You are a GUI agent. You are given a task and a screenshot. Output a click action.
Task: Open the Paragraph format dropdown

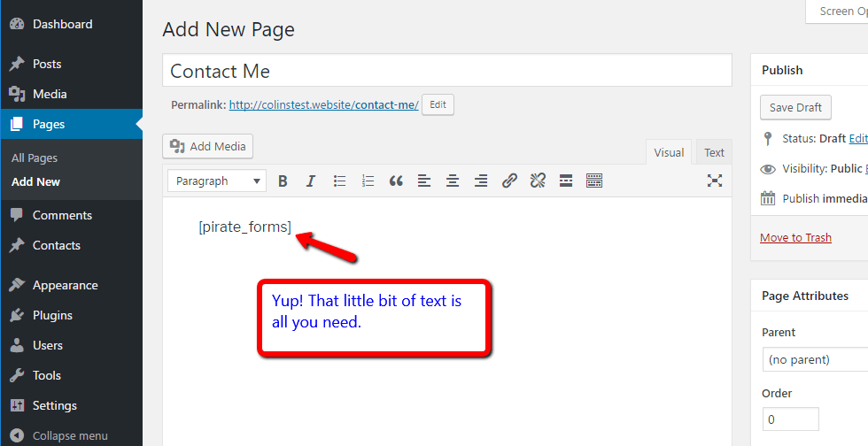coord(217,181)
